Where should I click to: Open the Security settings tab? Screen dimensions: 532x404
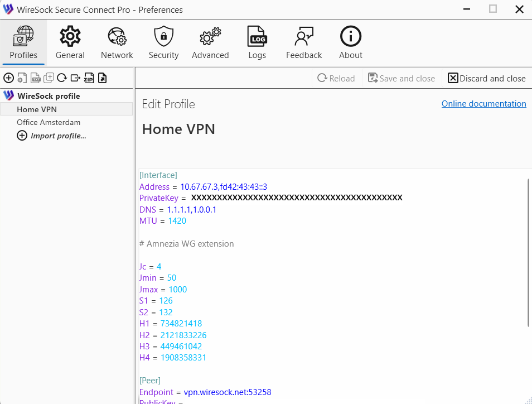pyautogui.click(x=163, y=43)
